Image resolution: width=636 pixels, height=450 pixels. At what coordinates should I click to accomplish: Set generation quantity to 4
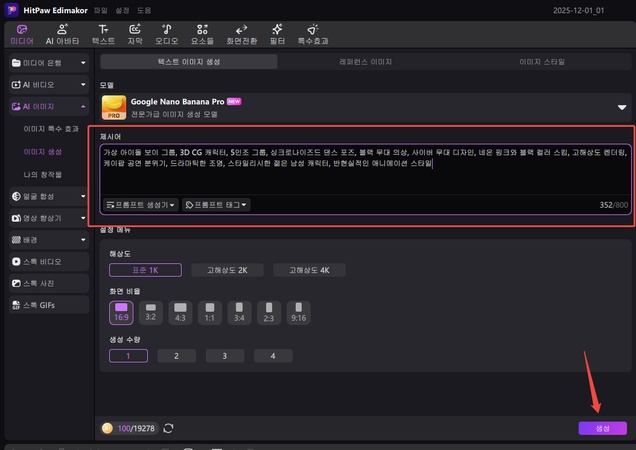pyautogui.click(x=273, y=356)
